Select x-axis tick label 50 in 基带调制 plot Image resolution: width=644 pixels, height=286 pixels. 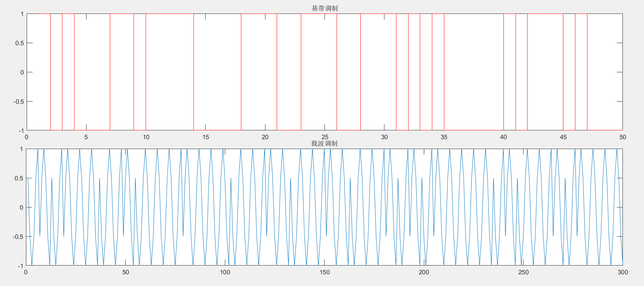[623, 137]
